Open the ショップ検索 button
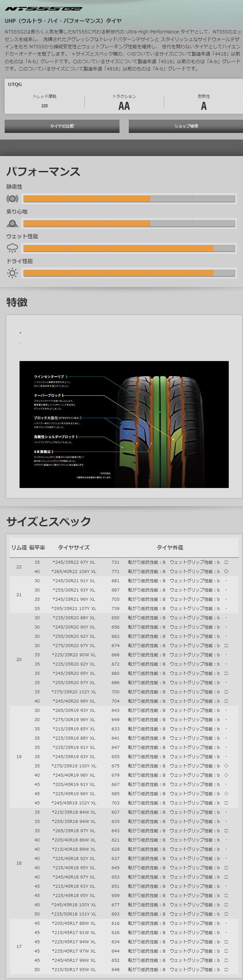Image resolution: width=243 pixels, height=980 pixels. pos(186,126)
